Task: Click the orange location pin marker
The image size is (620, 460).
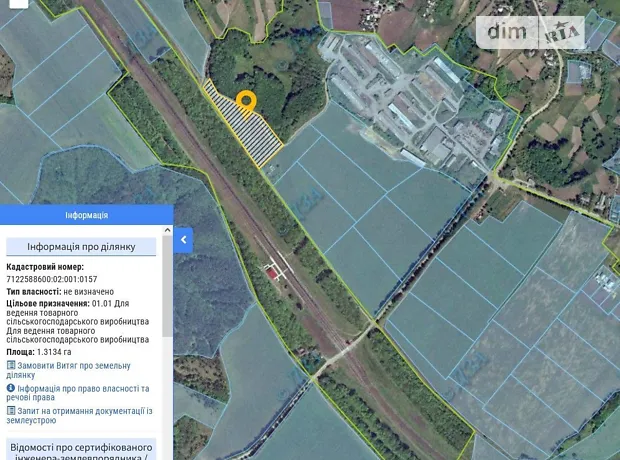Action: (x=246, y=102)
